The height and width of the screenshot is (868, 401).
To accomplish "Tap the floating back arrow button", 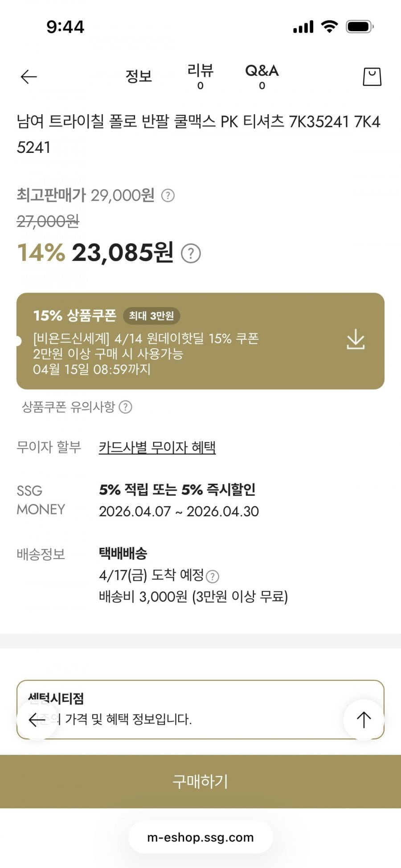I will click(37, 719).
